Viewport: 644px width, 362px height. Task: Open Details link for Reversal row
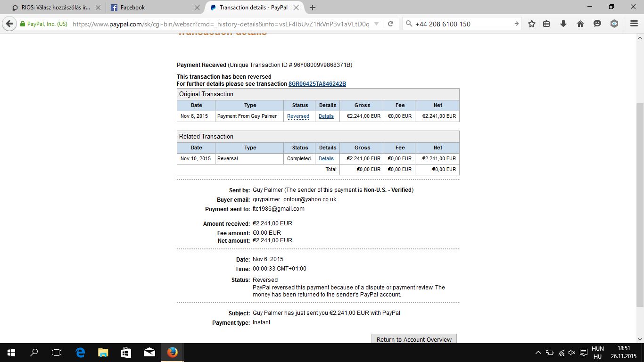click(x=326, y=158)
